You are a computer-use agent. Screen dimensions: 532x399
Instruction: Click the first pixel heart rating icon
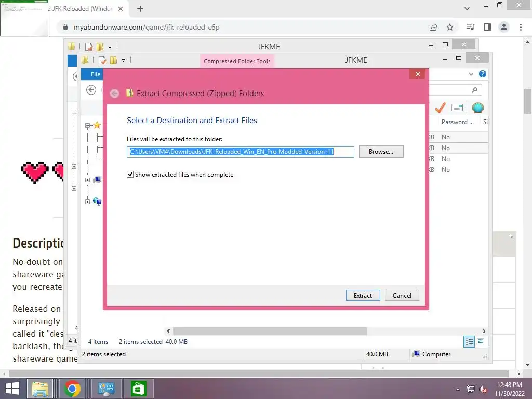pyautogui.click(x=35, y=172)
